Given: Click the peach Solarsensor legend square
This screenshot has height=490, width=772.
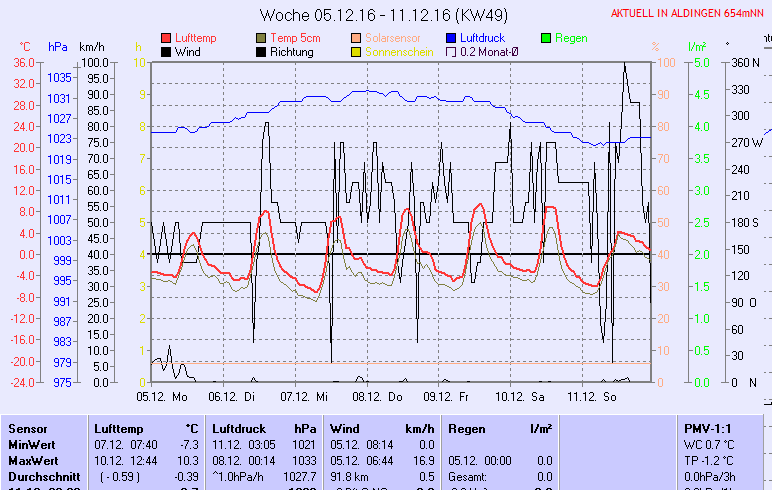Looking at the screenshot, I should point(356,38).
